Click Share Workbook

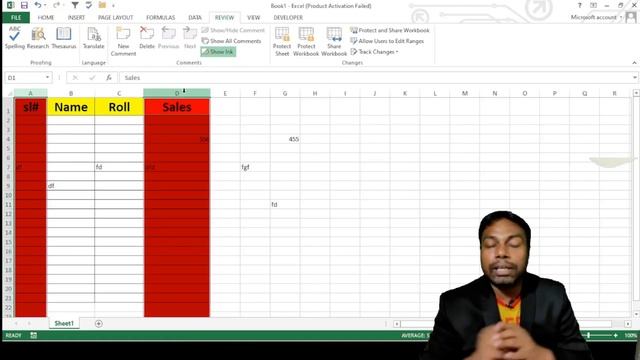(x=334, y=41)
